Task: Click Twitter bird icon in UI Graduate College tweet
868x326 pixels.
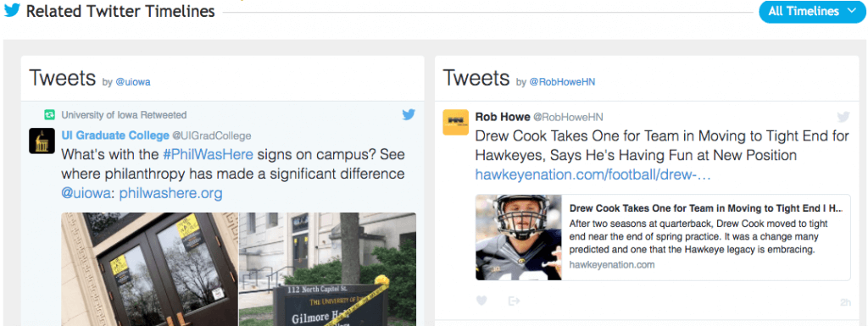Action: tap(409, 115)
